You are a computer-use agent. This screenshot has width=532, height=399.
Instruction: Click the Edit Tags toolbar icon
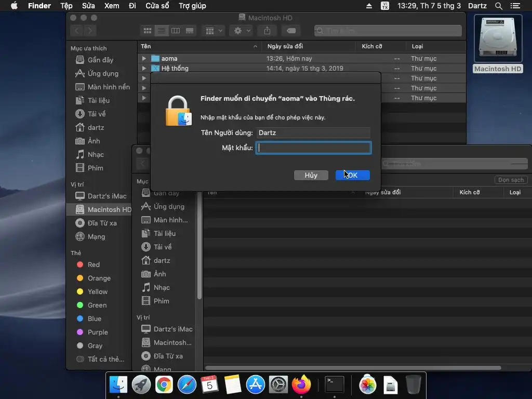click(x=291, y=31)
